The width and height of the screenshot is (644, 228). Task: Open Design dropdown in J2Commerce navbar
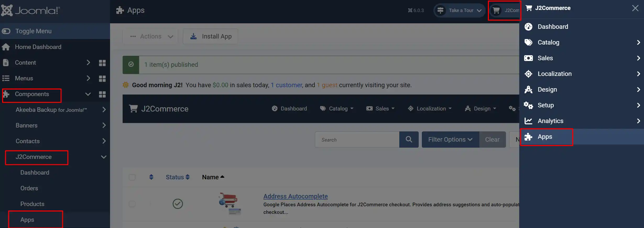pos(481,109)
